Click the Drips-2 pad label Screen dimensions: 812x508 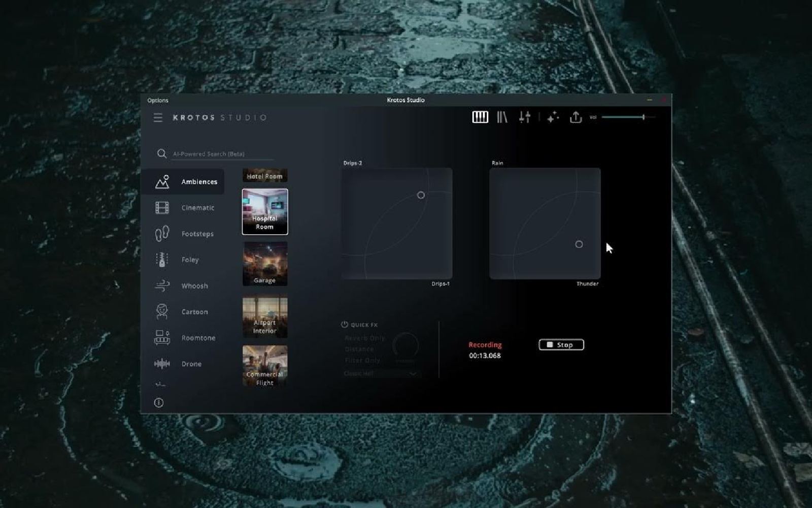[353, 163]
